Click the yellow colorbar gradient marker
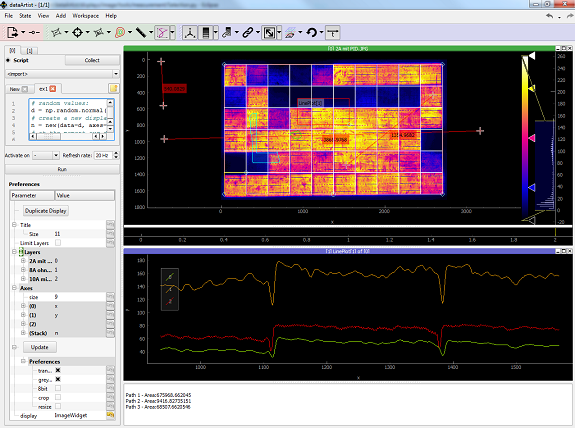Image resolution: width=575 pixels, height=428 pixels. [x=531, y=88]
